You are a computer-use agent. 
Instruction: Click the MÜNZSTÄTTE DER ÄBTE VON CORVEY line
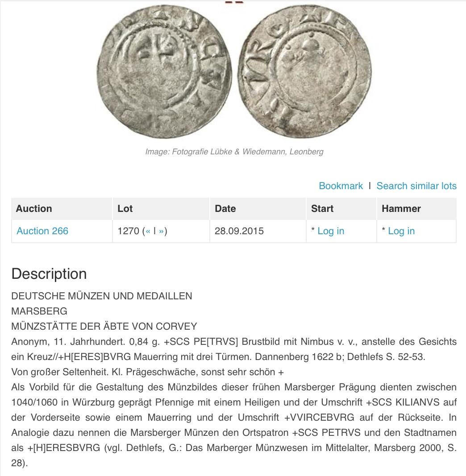coord(104,327)
